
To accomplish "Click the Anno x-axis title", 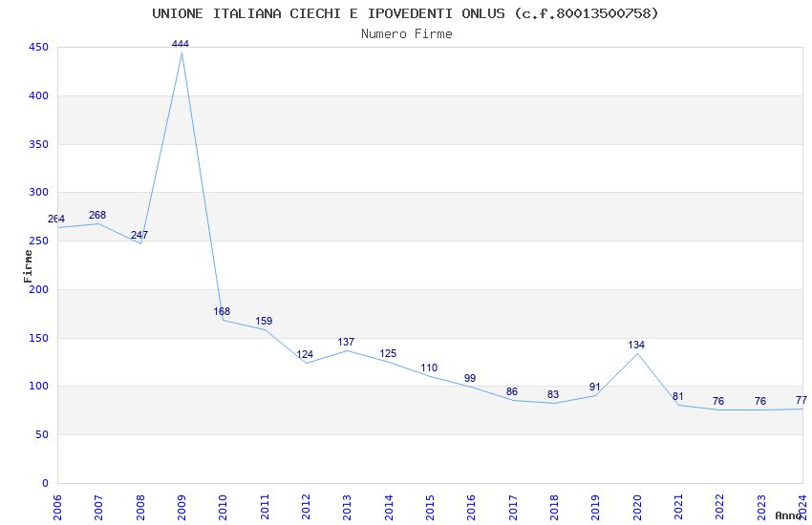I will [x=788, y=515].
